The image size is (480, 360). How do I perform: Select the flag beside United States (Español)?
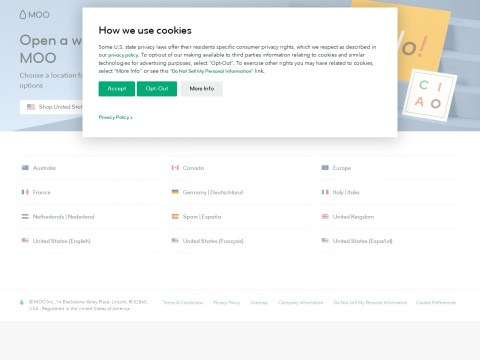point(325,241)
